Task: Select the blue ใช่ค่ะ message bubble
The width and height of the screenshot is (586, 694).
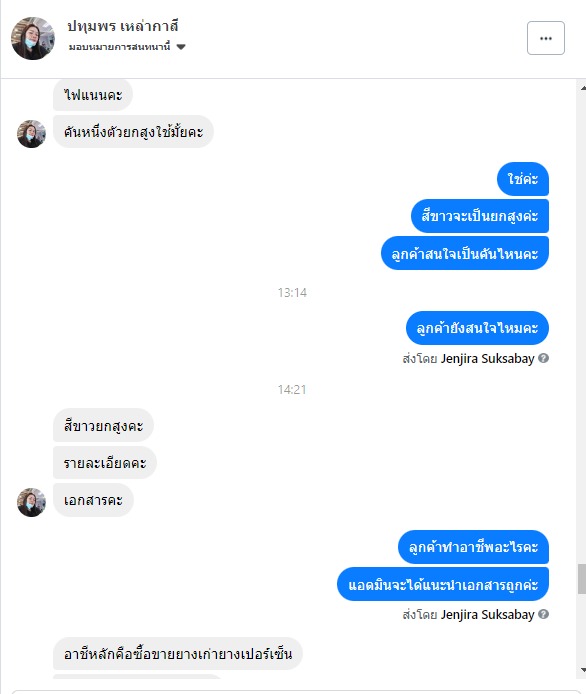Action: [523, 179]
